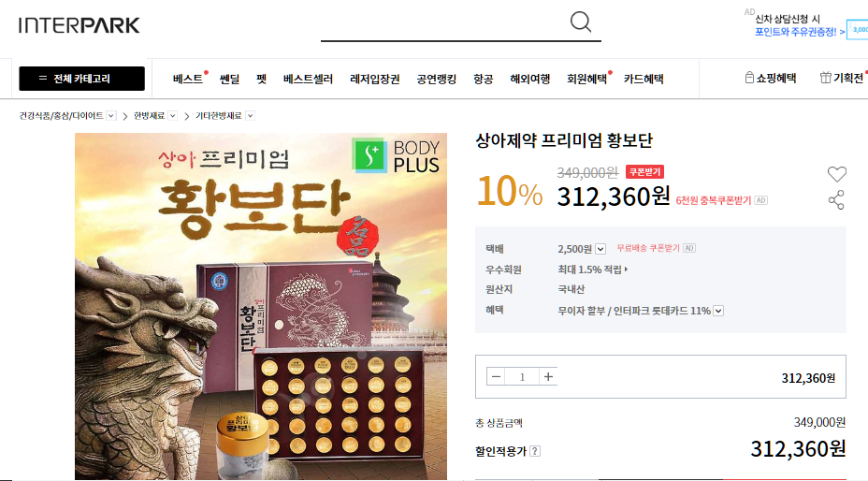Decrease quantity with the minus button
Viewport: 868px width, 481px height.
coord(496,377)
